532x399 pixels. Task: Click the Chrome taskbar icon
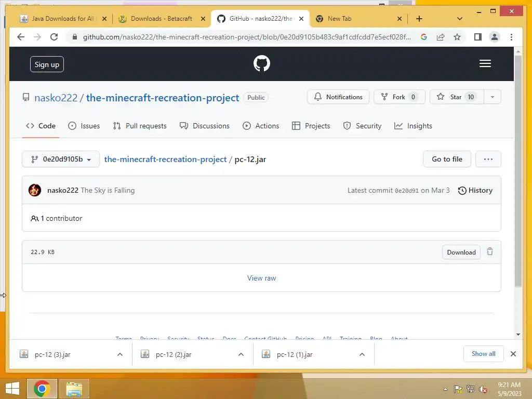pyautogui.click(x=42, y=389)
